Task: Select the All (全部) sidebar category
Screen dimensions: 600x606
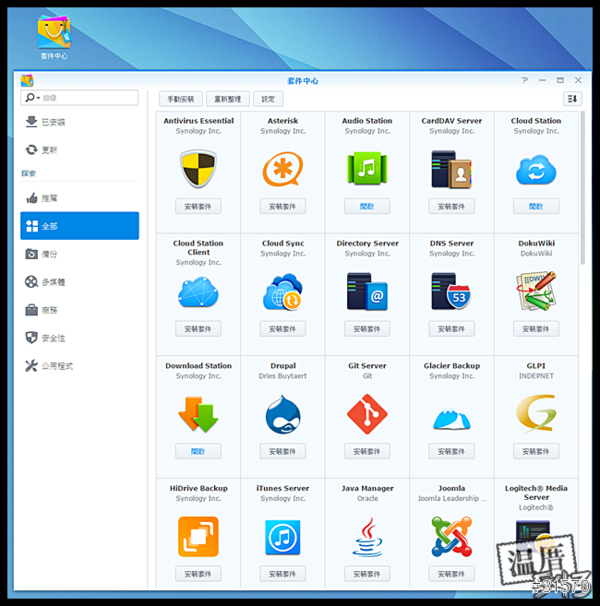Action: (80, 226)
